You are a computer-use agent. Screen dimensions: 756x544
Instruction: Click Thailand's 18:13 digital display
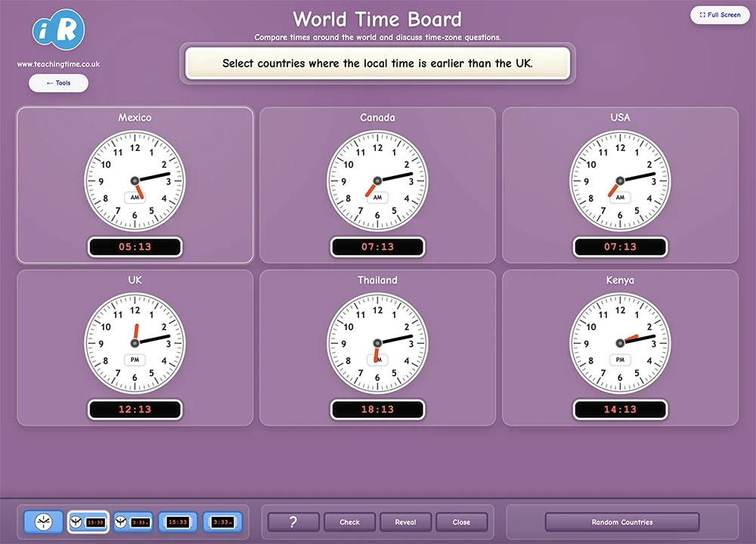(x=377, y=409)
